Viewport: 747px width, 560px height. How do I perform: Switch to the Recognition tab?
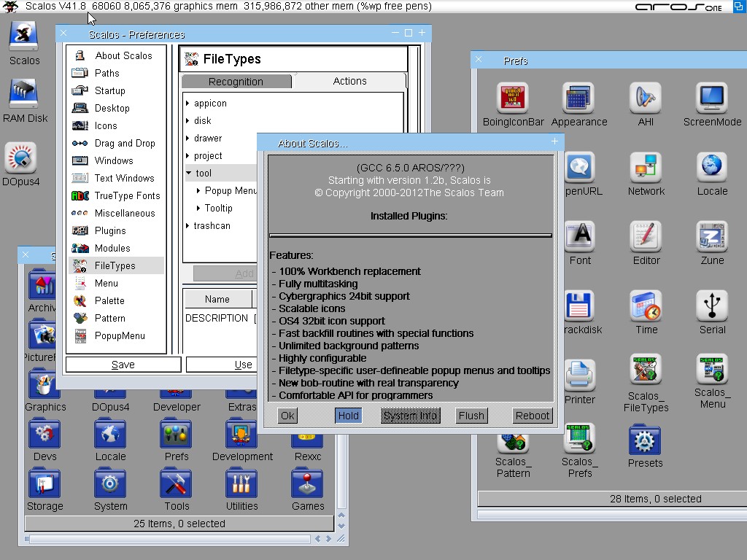pyautogui.click(x=236, y=82)
